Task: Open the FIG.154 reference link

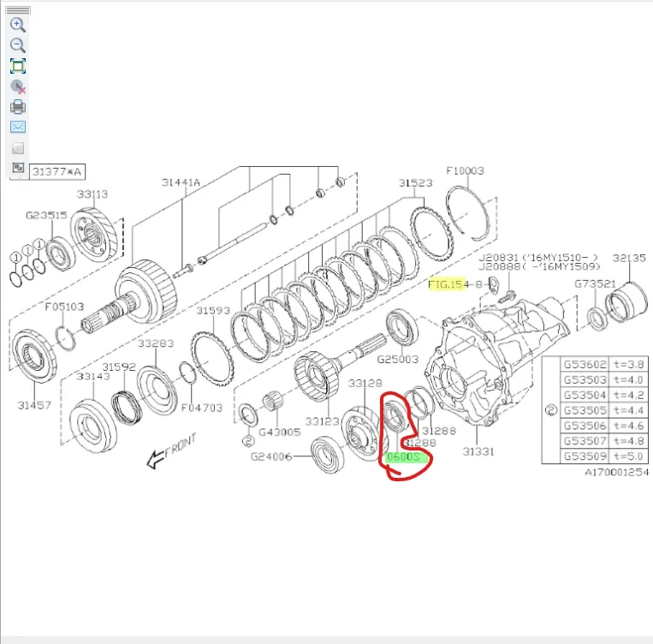Action: click(x=447, y=284)
